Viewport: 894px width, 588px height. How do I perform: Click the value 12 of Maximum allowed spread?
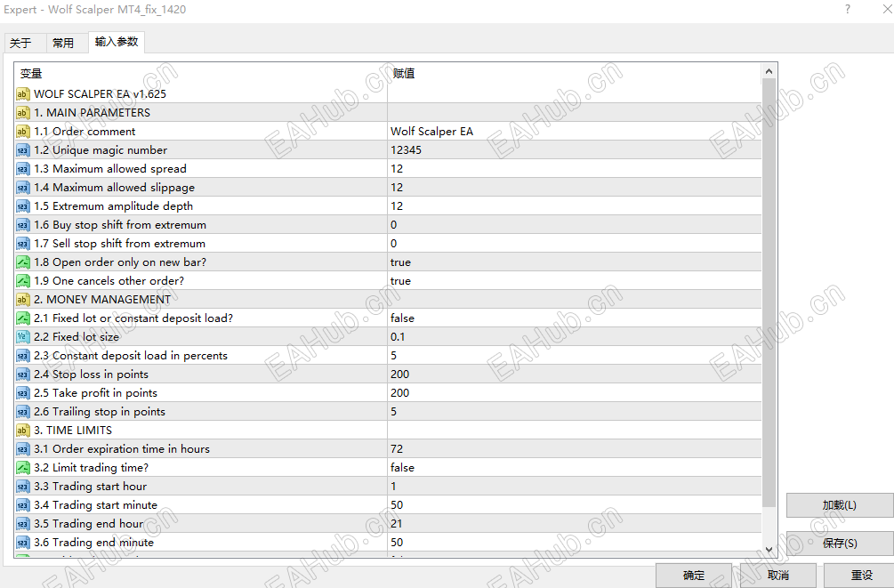click(x=397, y=169)
